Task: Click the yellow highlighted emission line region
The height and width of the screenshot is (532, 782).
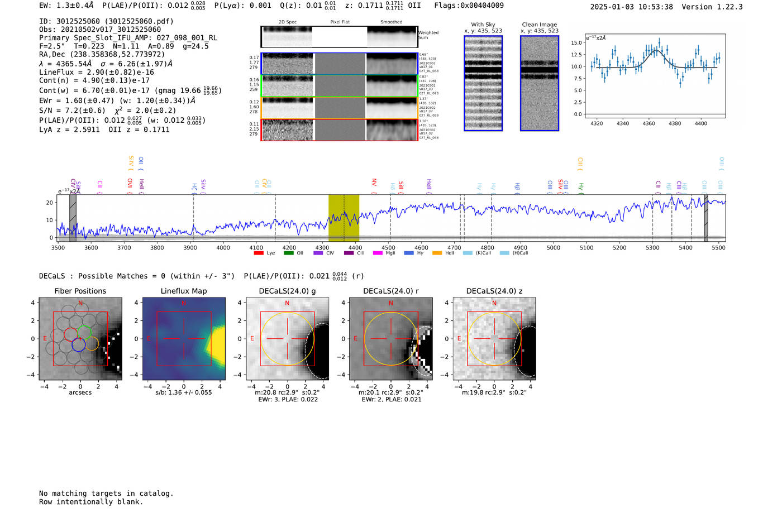Action: point(344,218)
